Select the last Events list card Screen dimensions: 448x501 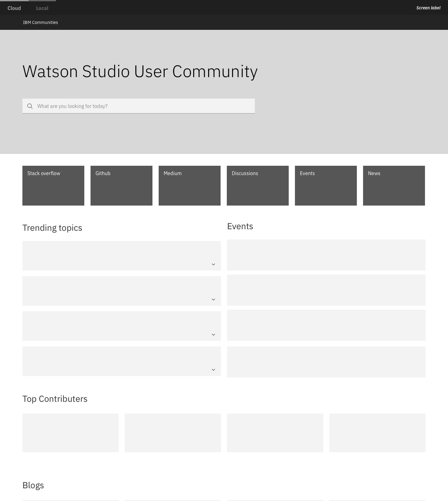(326, 362)
